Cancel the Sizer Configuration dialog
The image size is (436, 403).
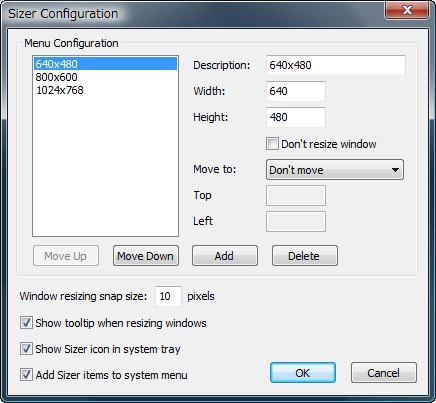point(384,373)
